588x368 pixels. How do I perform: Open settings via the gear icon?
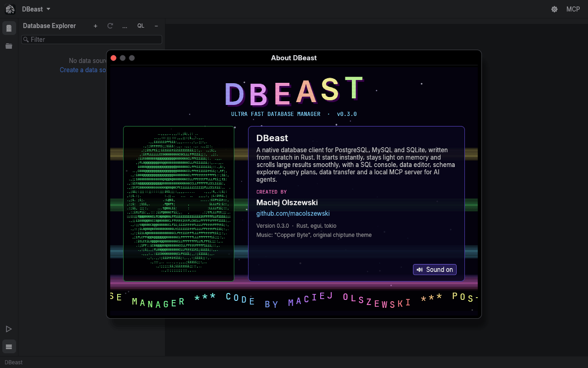click(554, 9)
